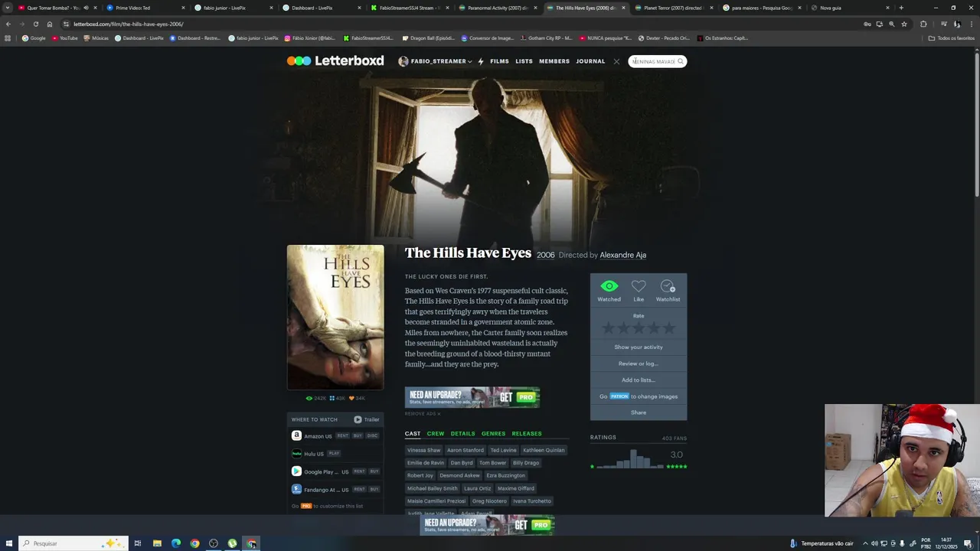Select RENT option next to Amazon US
The image size is (980, 551).
click(342, 435)
